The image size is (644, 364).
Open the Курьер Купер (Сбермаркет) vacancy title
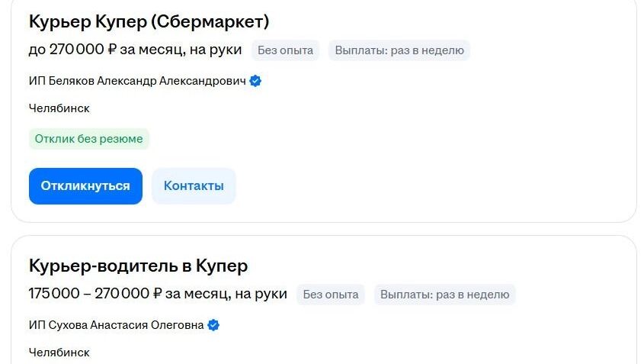[149, 21]
